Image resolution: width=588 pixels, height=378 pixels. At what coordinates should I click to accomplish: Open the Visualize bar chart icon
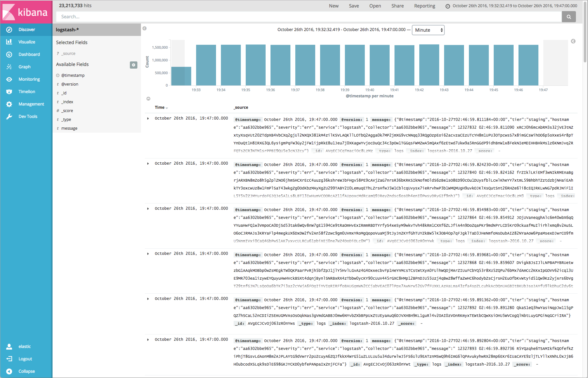point(9,42)
